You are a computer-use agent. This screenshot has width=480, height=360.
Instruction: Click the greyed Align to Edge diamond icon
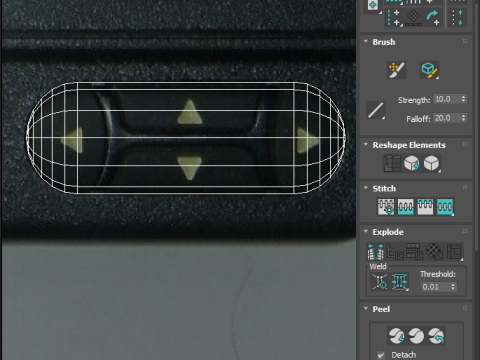413,18
